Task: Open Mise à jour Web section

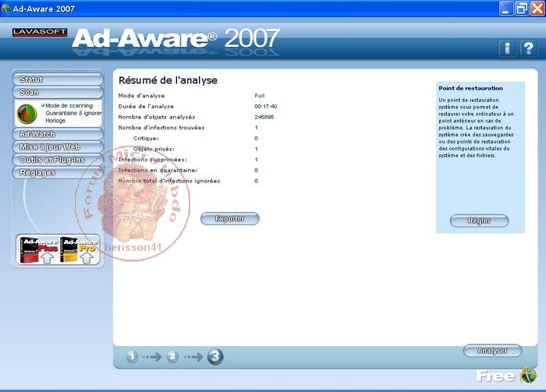Action: tap(58, 147)
